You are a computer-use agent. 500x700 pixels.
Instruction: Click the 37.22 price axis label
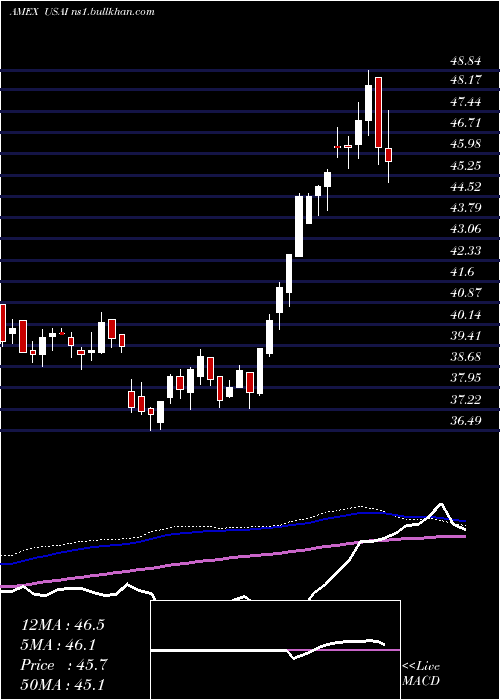[x=465, y=400]
